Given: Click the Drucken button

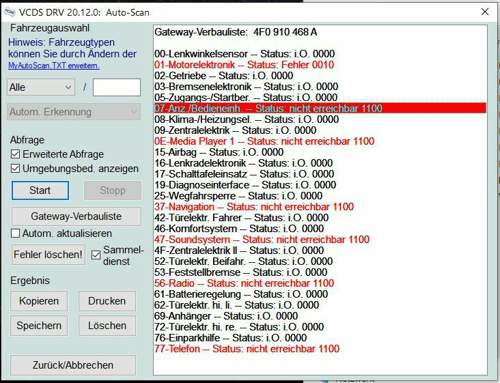Looking at the screenshot, I should coord(107,301).
